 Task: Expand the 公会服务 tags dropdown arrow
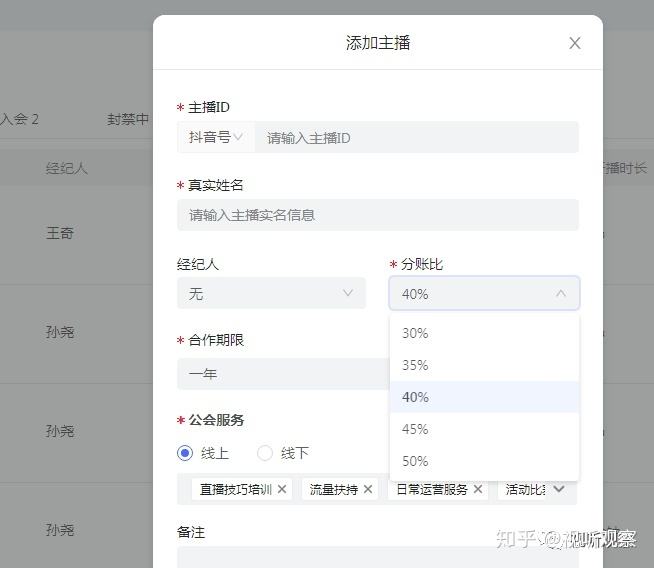point(559,489)
